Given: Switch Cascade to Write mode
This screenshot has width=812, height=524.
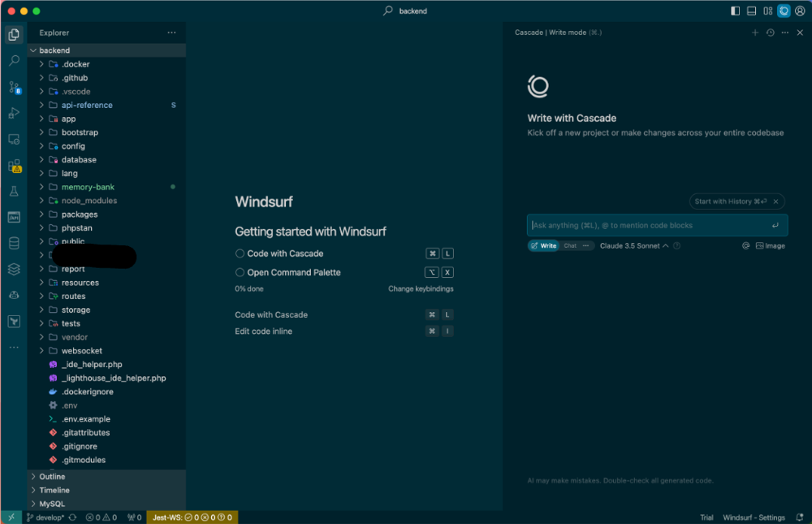Looking at the screenshot, I should (543, 245).
